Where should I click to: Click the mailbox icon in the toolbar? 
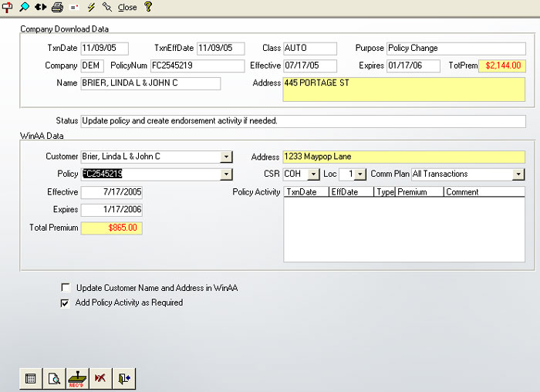[x=7, y=7]
